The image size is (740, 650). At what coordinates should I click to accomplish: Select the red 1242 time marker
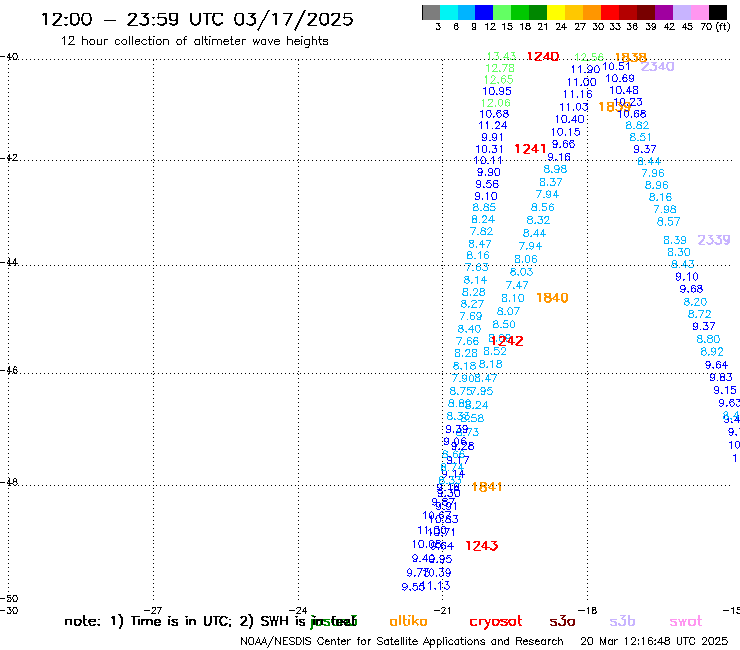coord(507,341)
